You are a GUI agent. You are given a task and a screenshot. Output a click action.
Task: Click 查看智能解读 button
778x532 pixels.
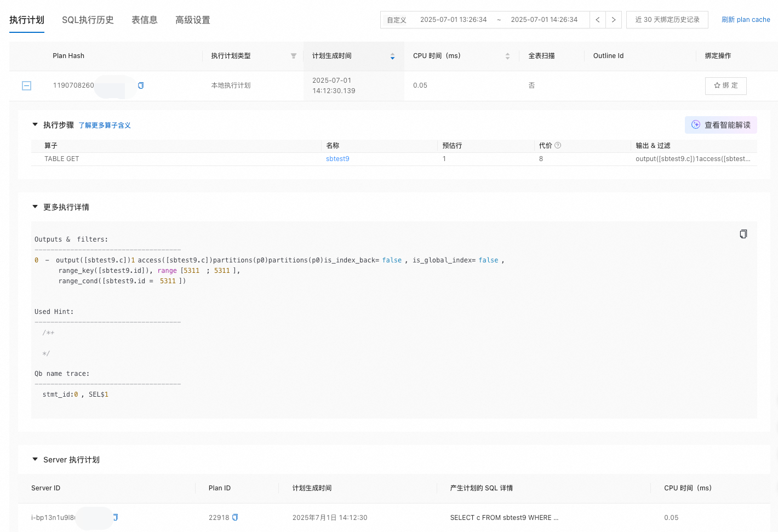coord(721,125)
